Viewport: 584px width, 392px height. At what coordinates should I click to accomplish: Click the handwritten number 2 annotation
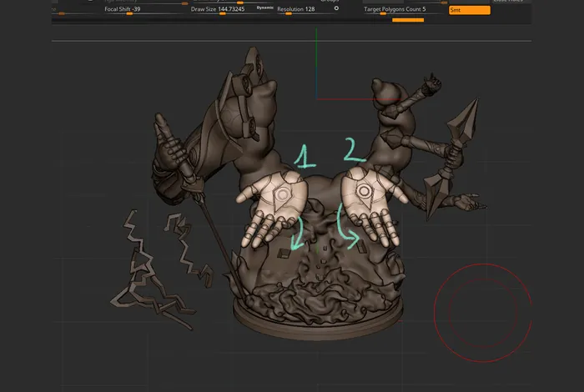pos(354,151)
